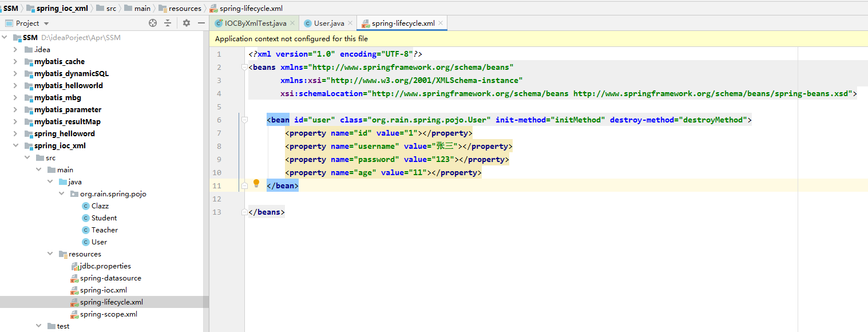Click the username property value 张三
The height and width of the screenshot is (332, 868).
(x=445, y=147)
